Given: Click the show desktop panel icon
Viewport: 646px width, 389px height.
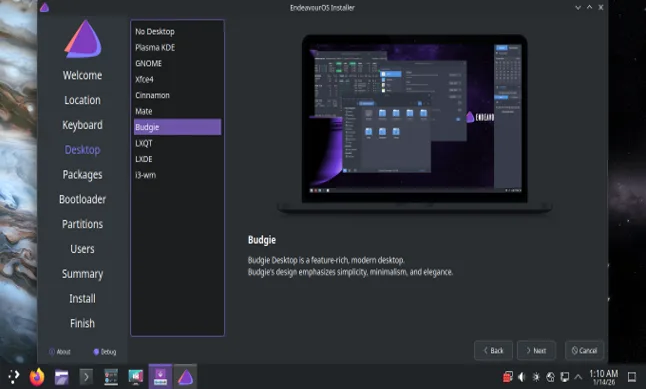Looking at the screenshot, I should point(632,377).
